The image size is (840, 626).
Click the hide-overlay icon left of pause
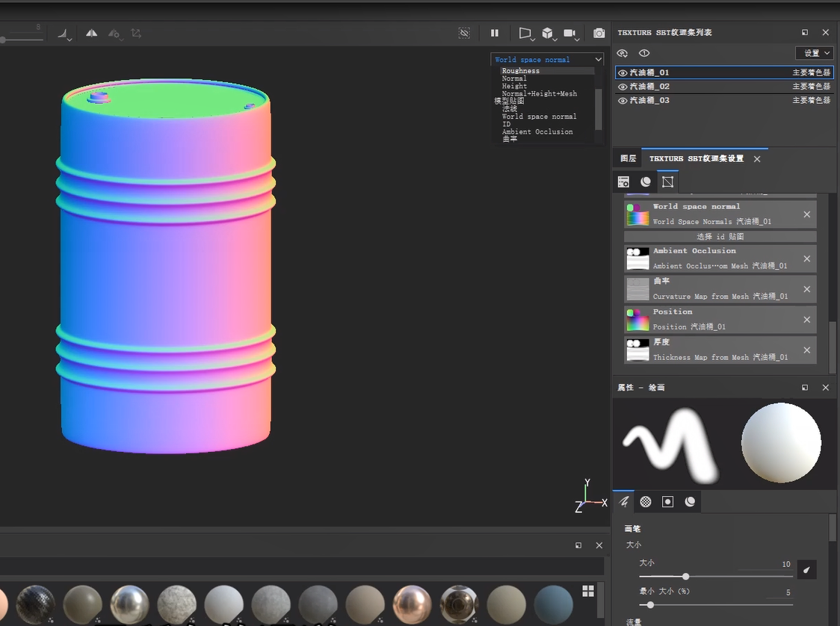pyautogui.click(x=464, y=33)
